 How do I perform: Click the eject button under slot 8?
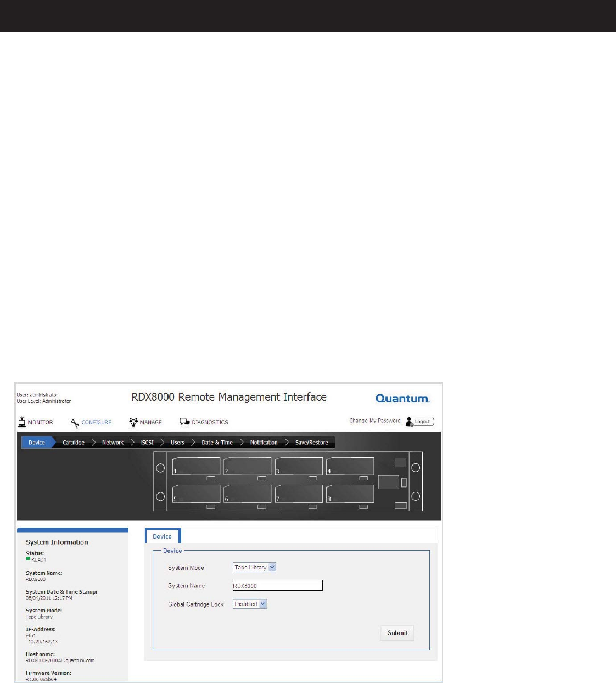point(363,507)
